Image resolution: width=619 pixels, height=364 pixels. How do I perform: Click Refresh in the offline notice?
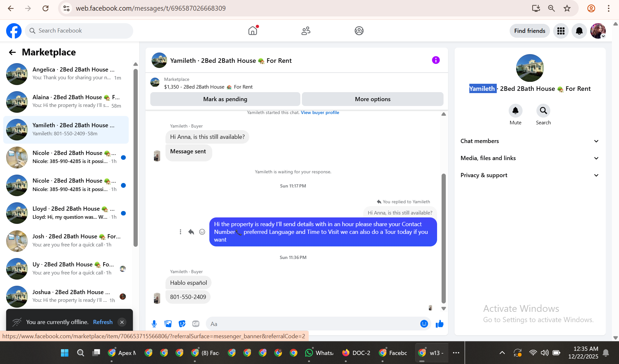coord(103,322)
